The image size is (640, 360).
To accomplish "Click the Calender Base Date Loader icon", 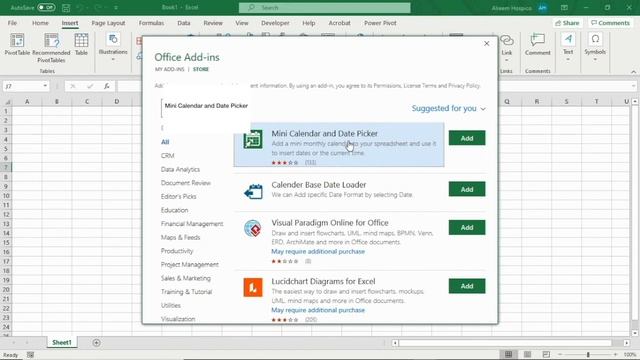I will (x=253, y=191).
